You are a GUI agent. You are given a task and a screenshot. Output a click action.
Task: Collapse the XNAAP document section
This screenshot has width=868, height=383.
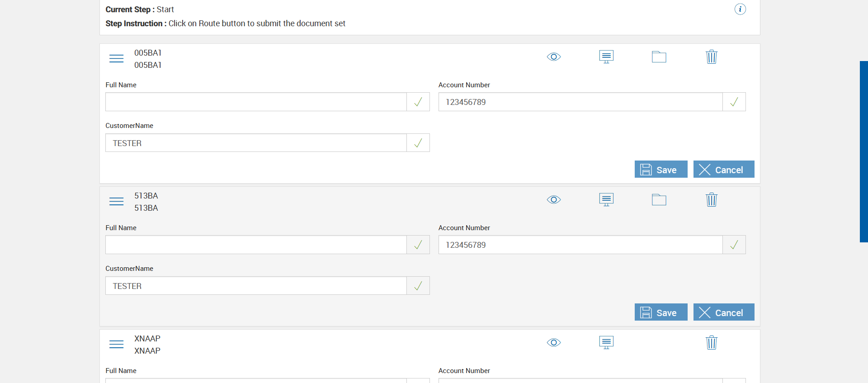116,345
